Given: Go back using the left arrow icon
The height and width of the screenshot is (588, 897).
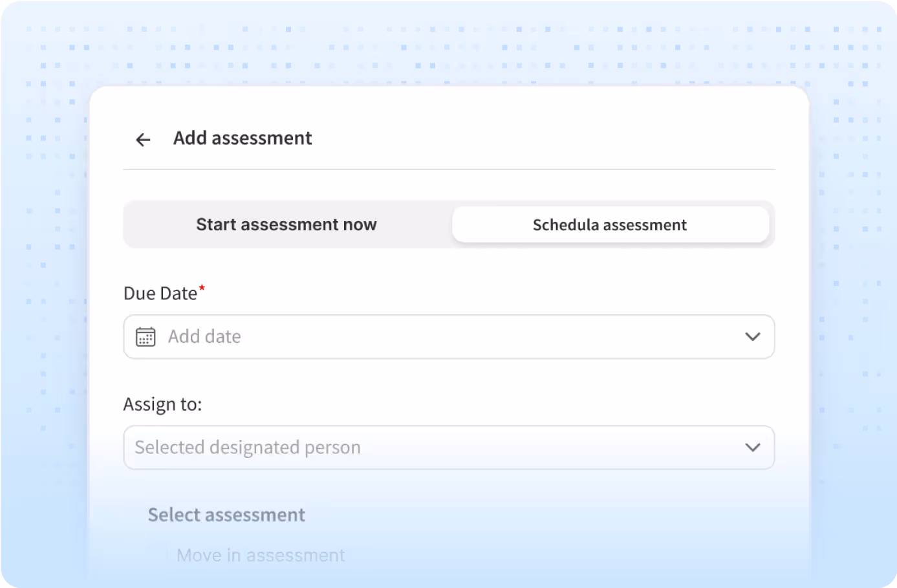Looking at the screenshot, I should coord(143,139).
